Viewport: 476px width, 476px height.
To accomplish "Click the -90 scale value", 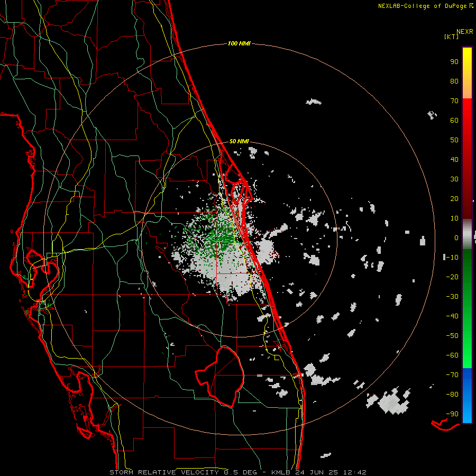I will click(452, 414).
